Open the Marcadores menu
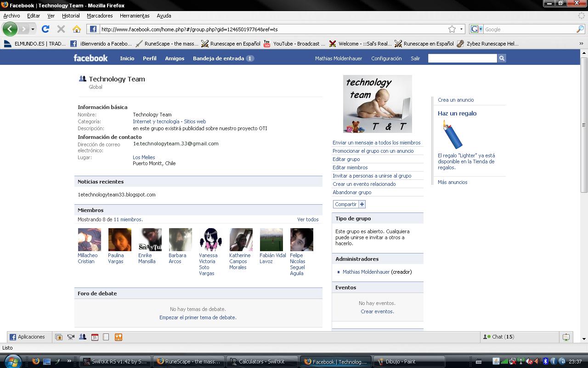The image size is (588, 368). click(x=100, y=16)
